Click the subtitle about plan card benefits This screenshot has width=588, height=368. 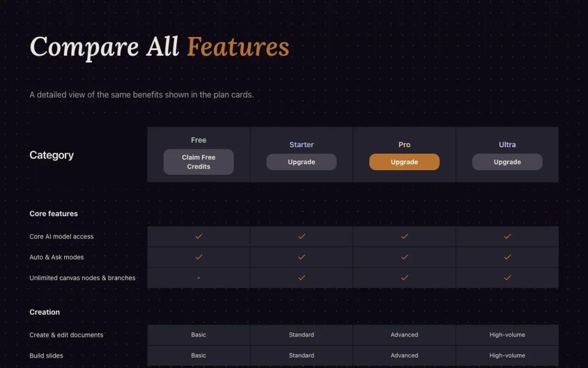point(142,95)
